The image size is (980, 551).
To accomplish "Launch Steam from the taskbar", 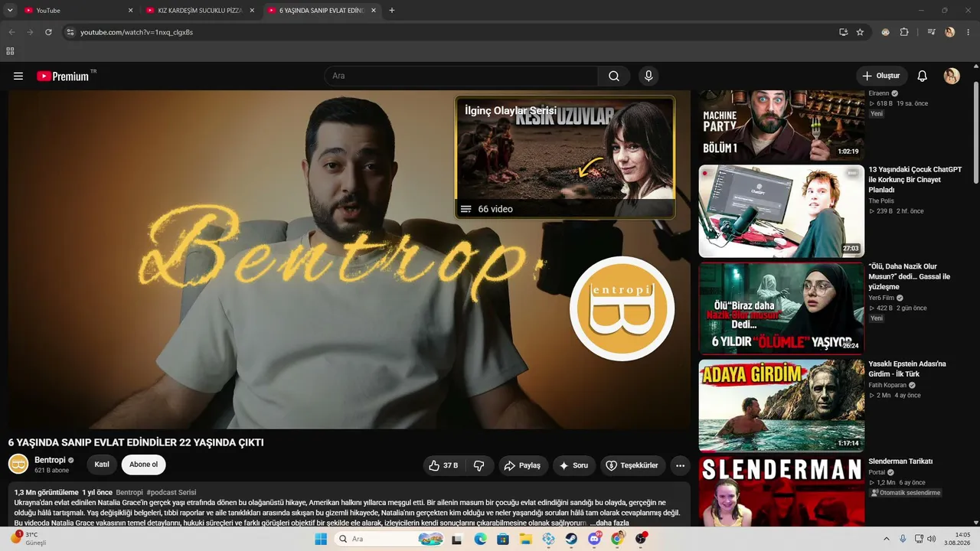I will click(571, 539).
